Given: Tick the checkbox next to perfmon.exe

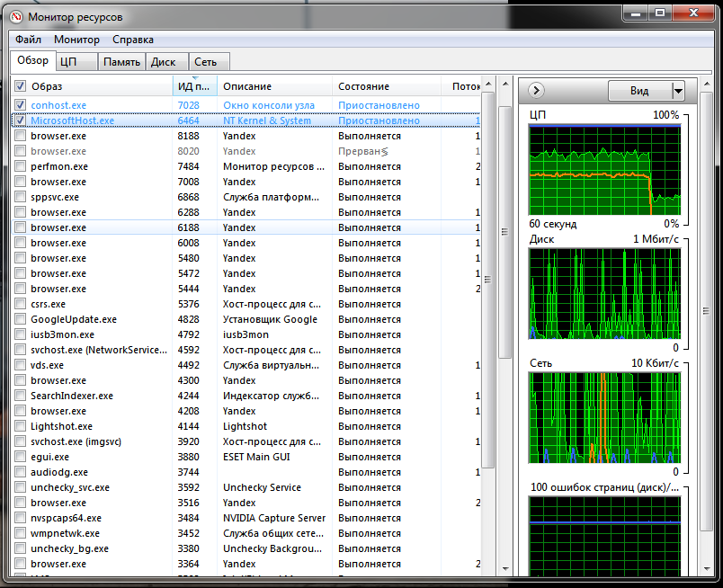Looking at the screenshot, I should 21,166.
